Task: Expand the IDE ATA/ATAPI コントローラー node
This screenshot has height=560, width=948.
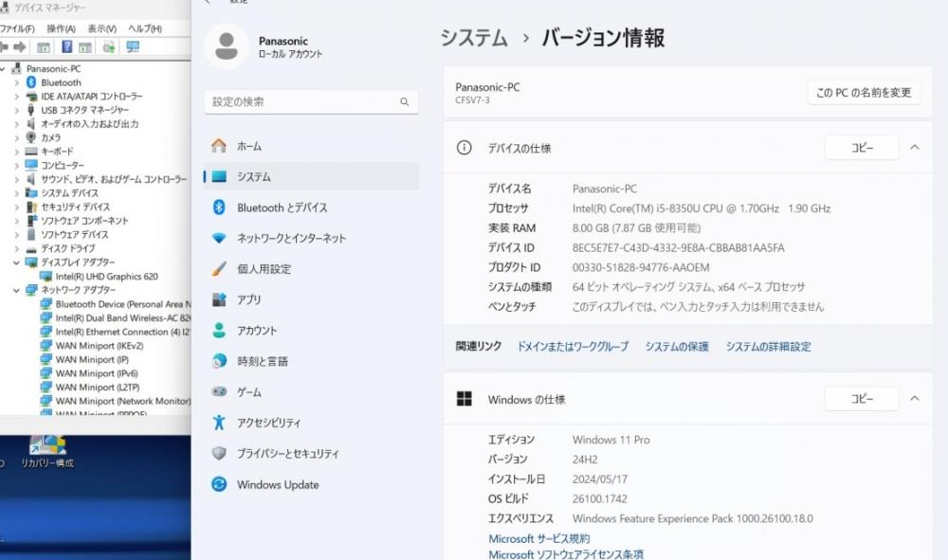Action: click(x=17, y=97)
